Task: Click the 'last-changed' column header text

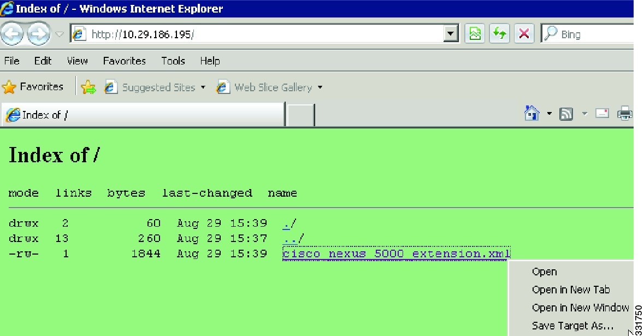Action: [207, 193]
